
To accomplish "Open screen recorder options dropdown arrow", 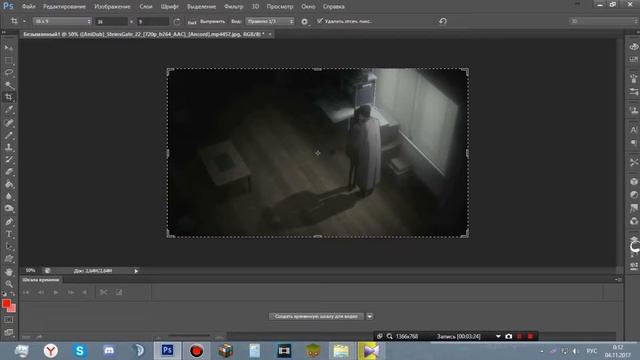I will point(498,336).
